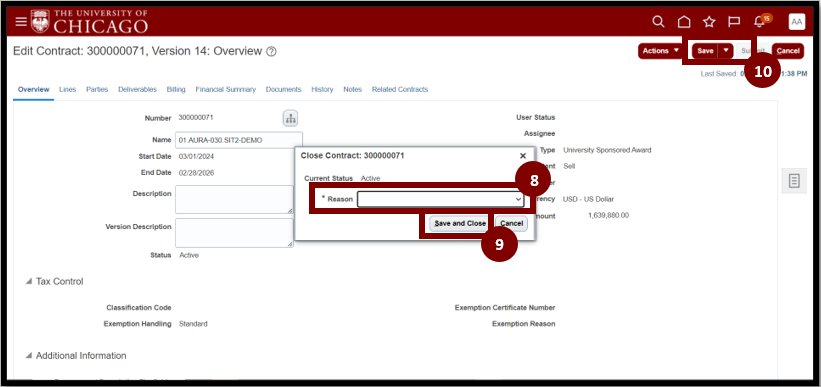Open the Watchlist flag icon

pyautogui.click(x=734, y=21)
